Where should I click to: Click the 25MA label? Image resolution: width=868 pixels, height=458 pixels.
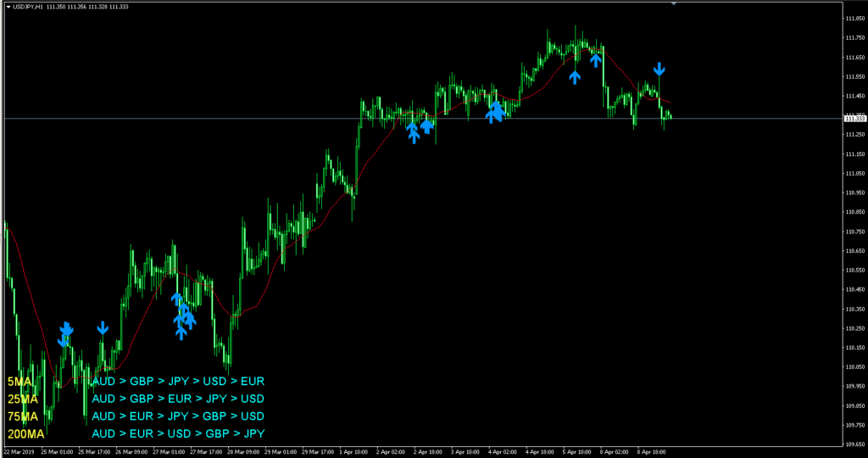tap(23, 399)
